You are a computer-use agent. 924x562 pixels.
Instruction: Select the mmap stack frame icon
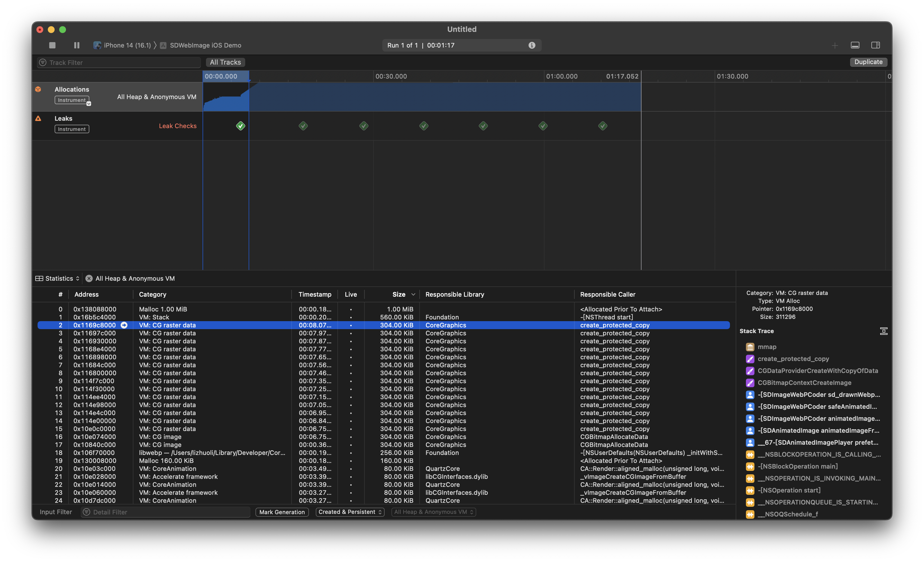click(750, 347)
